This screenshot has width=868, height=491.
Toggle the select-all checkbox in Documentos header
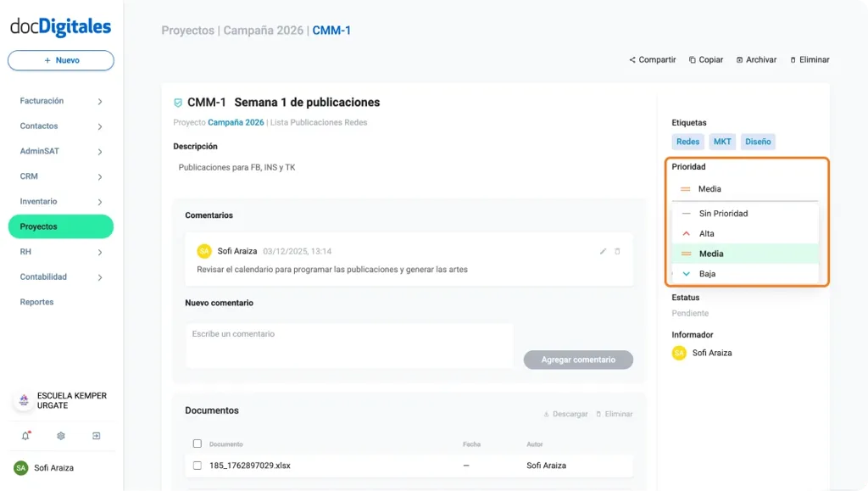198,444
